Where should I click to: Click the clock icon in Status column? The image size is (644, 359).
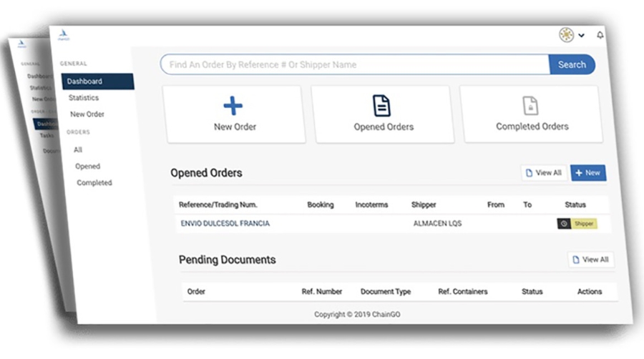(565, 223)
